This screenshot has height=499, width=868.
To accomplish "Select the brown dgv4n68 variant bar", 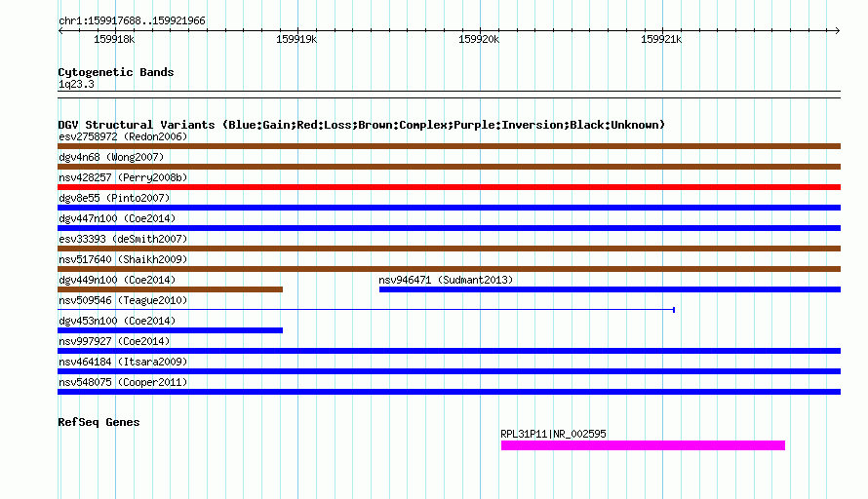I will tap(449, 167).
